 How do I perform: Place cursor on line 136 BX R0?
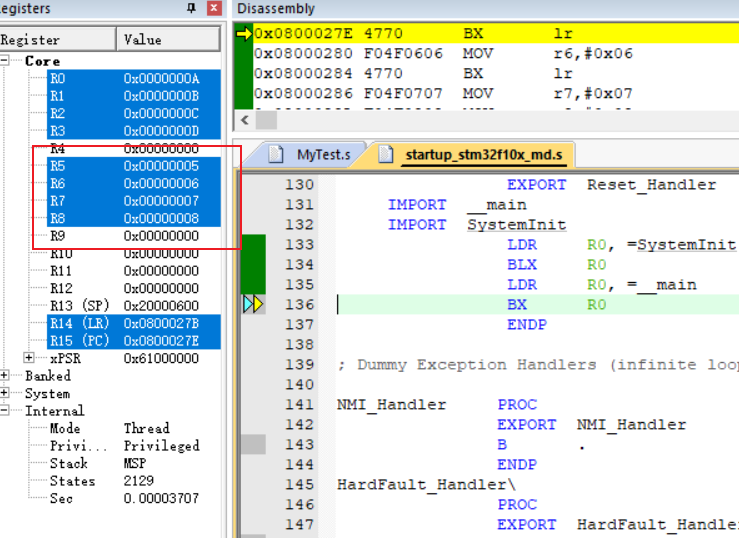537,304
